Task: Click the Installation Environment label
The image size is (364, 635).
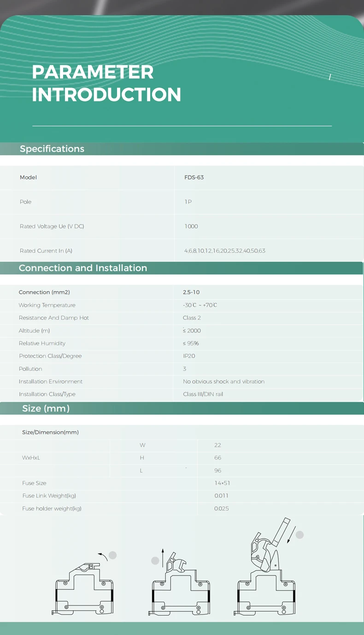Action: (x=51, y=382)
